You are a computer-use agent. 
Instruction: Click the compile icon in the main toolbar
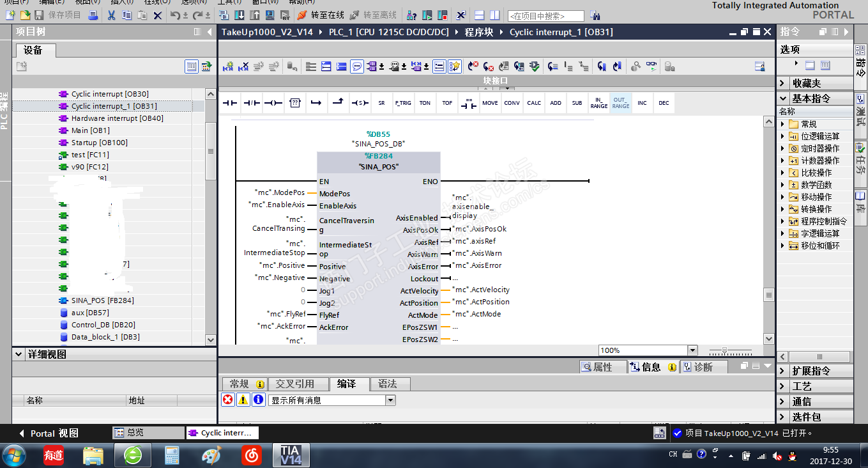coord(224,15)
